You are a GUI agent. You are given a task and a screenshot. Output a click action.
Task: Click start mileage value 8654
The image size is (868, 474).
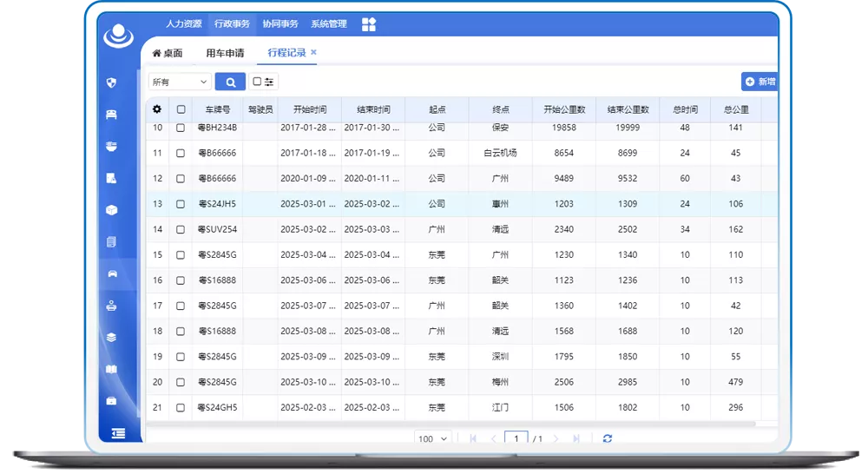(x=564, y=153)
